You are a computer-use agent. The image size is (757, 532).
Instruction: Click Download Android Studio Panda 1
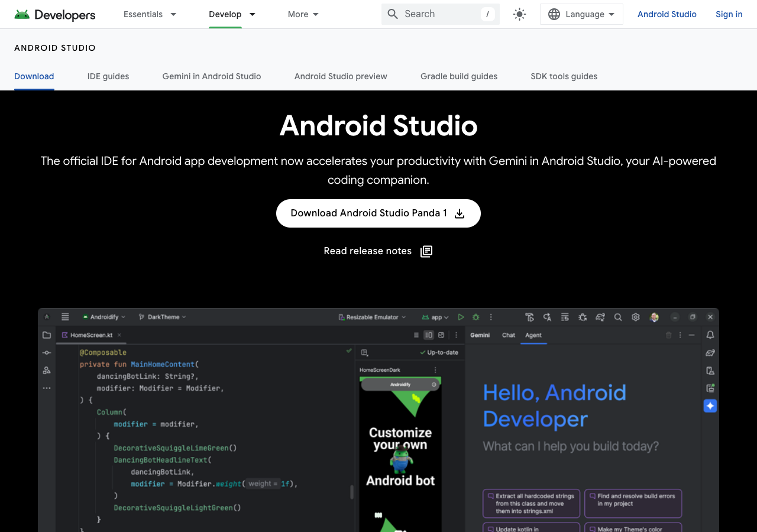(x=378, y=213)
